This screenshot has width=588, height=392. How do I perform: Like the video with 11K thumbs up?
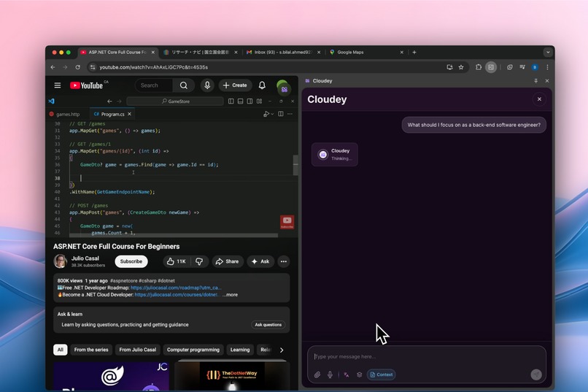177,261
